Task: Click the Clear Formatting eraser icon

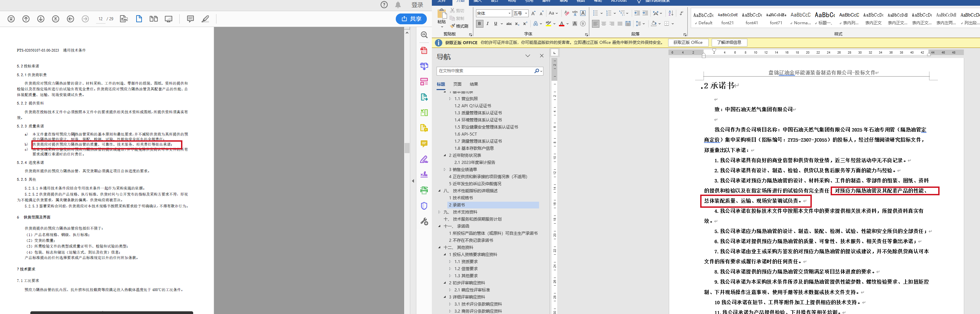Action: 566,13
